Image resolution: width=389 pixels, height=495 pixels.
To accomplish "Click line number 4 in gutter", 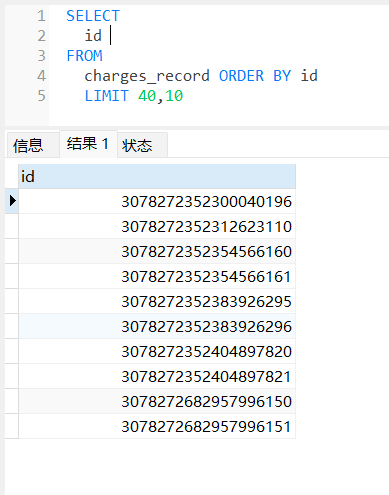I will tap(41, 76).
